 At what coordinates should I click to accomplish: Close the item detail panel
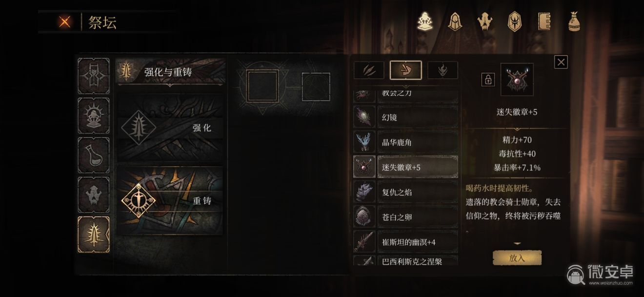coord(561,62)
